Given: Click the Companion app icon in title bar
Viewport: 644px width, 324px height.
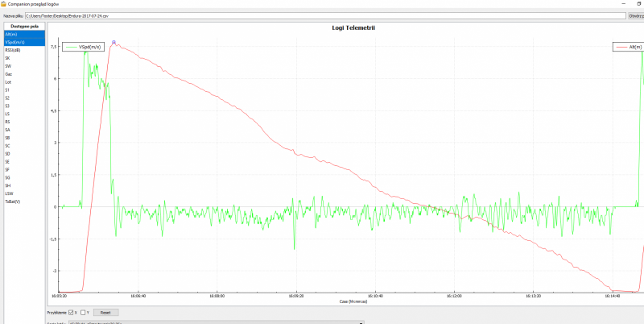Looking at the screenshot, I should [x=4, y=4].
